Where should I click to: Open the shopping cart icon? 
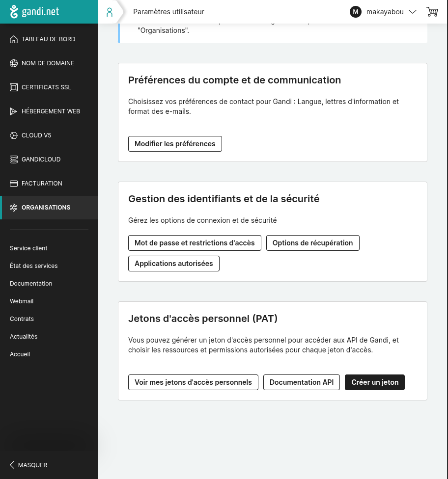pos(432,12)
